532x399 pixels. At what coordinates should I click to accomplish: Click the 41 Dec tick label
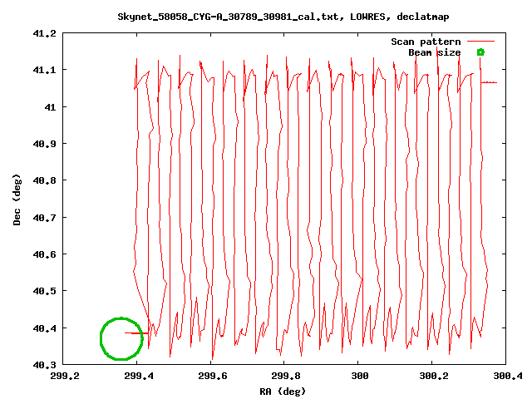coord(50,107)
